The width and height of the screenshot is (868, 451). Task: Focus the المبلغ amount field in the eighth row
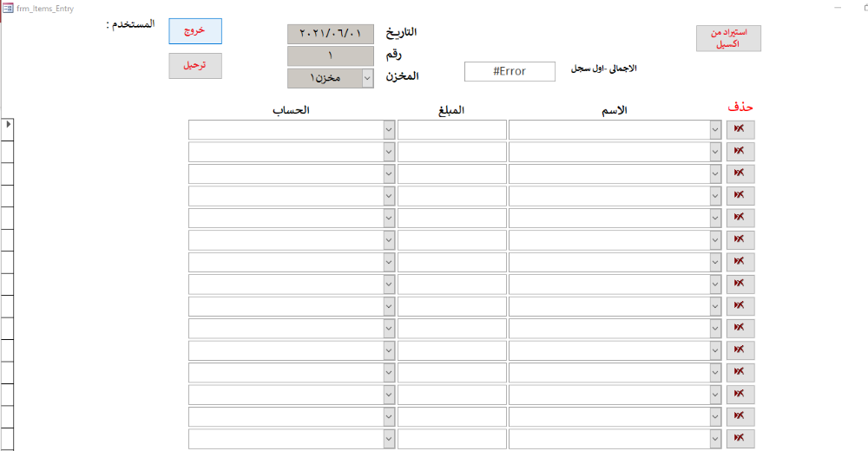451,285
